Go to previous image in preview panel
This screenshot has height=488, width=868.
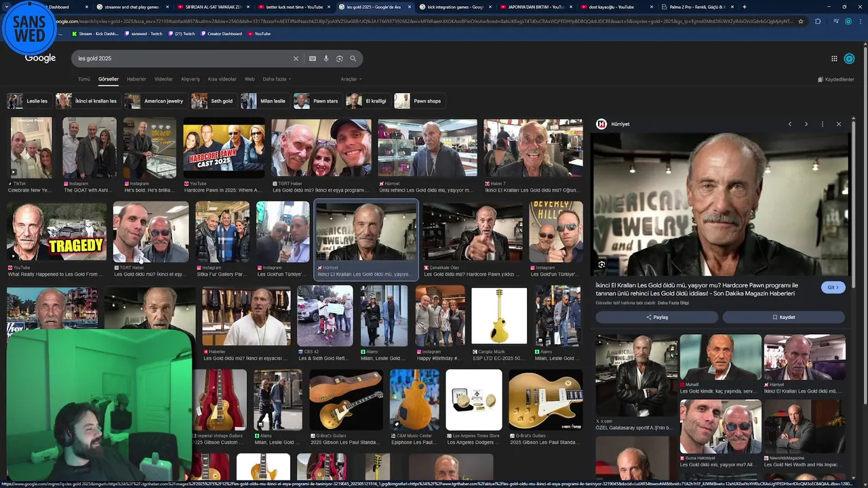[790, 124]
